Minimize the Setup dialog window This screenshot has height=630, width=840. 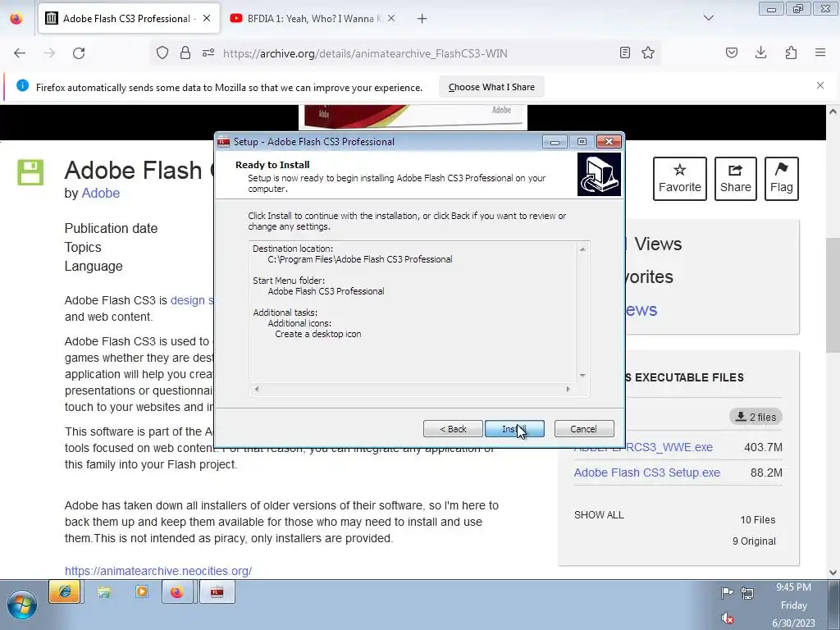click(555, 141)
